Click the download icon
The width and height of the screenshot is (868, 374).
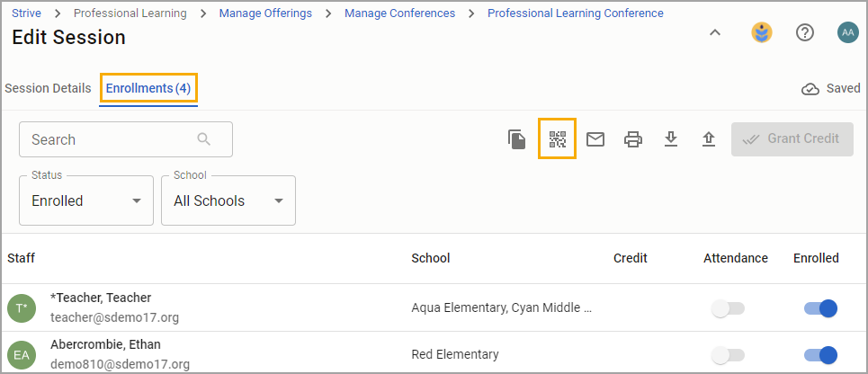(x=671, y=139)
